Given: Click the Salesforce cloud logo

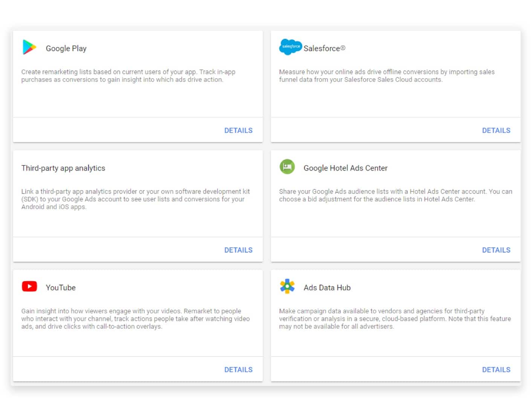Looking at the screenshot, I should click(290, 47).
